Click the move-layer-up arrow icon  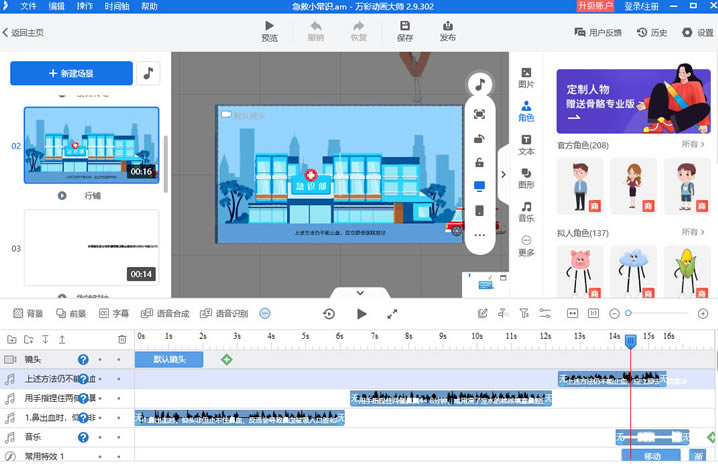[x=62, y=339]
